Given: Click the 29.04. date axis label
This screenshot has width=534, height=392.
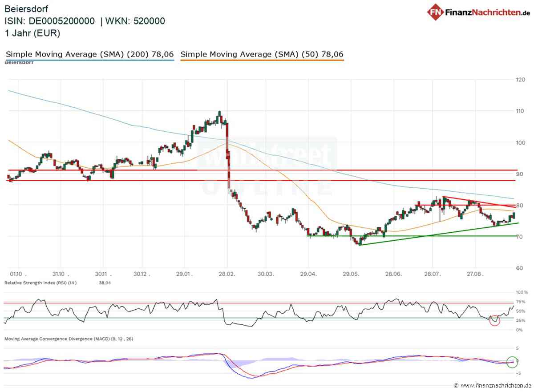Looking at the screenshot, I should pos(308,273).
